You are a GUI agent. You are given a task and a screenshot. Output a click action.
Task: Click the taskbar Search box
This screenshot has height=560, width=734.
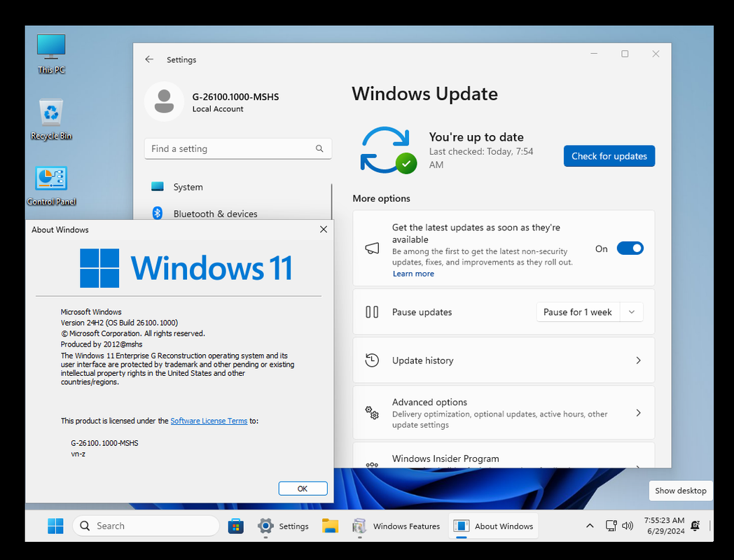point(146,526)
